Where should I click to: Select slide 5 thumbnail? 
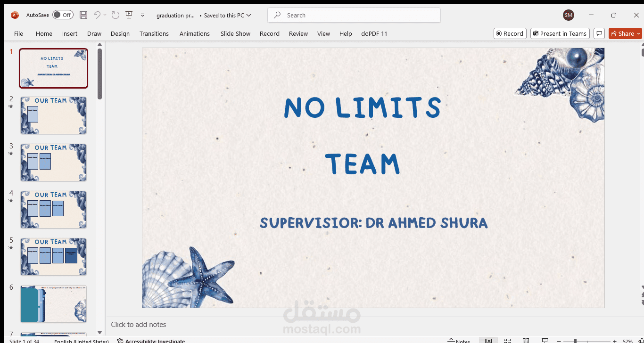pos(53,257)
